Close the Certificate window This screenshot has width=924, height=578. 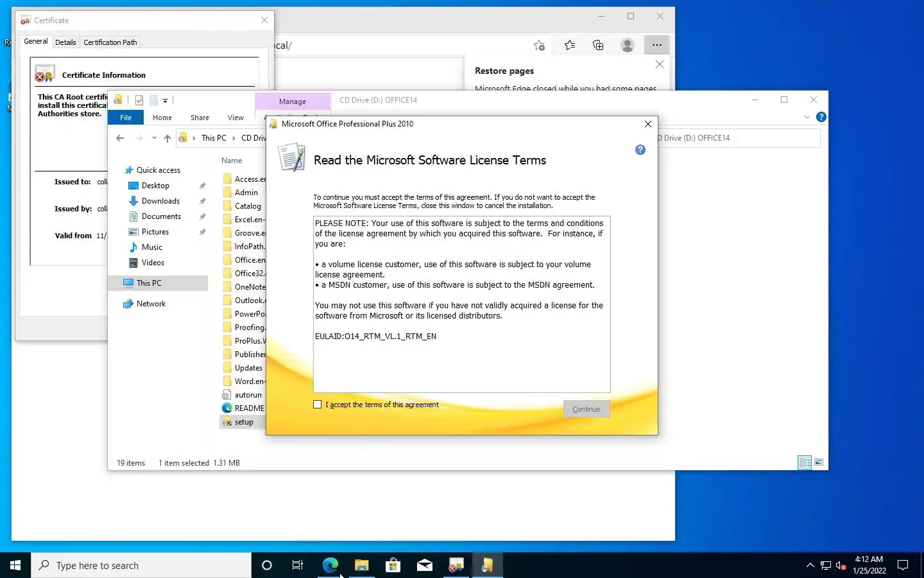click(264, 21)
